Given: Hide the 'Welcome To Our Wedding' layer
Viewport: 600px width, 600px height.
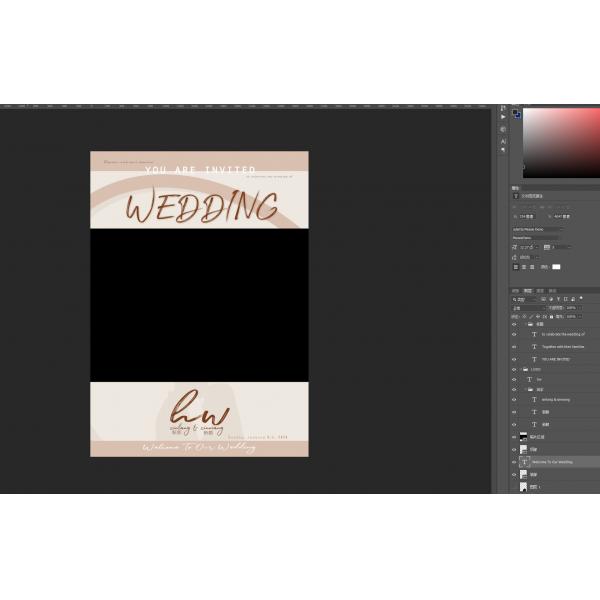Looking at the screenshot, I should [x=515, y=462].
